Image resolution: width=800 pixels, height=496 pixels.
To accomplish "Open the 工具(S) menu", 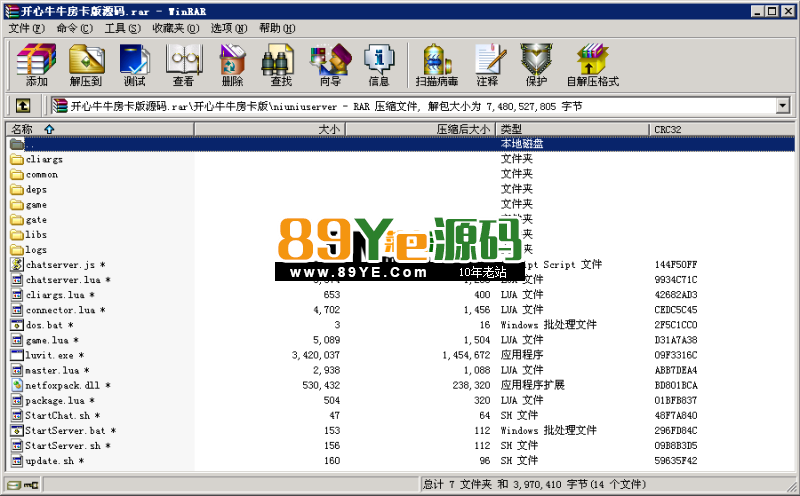I will tap(122, 28).
